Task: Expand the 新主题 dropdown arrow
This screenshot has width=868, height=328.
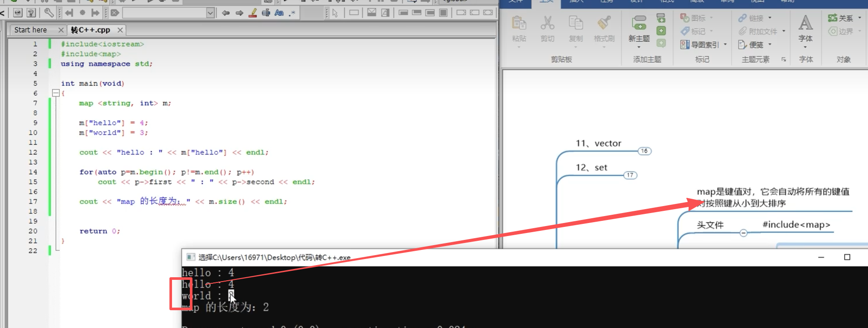Action: pos(639,47)
